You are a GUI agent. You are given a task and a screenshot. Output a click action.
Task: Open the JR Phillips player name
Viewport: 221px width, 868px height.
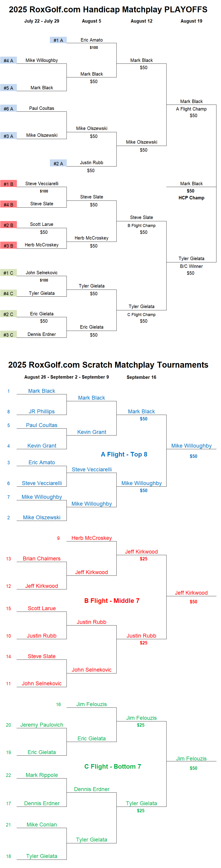tap(42, 412)
